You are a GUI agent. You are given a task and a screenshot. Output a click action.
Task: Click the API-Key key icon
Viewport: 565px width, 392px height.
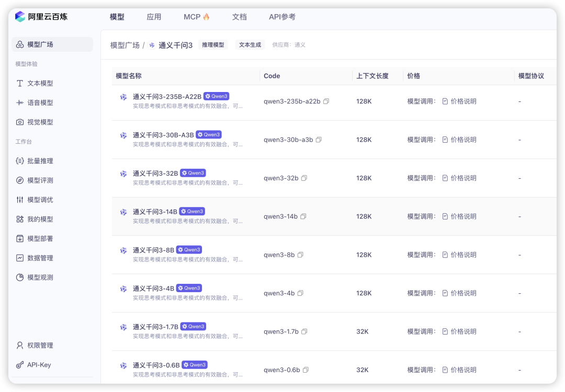click(20, 365)
